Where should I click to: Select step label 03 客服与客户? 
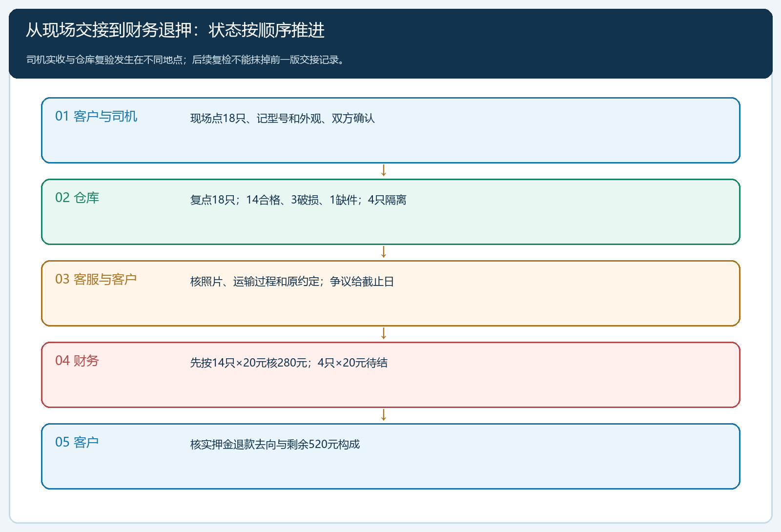pyautogui.click(x=96, y=279)
